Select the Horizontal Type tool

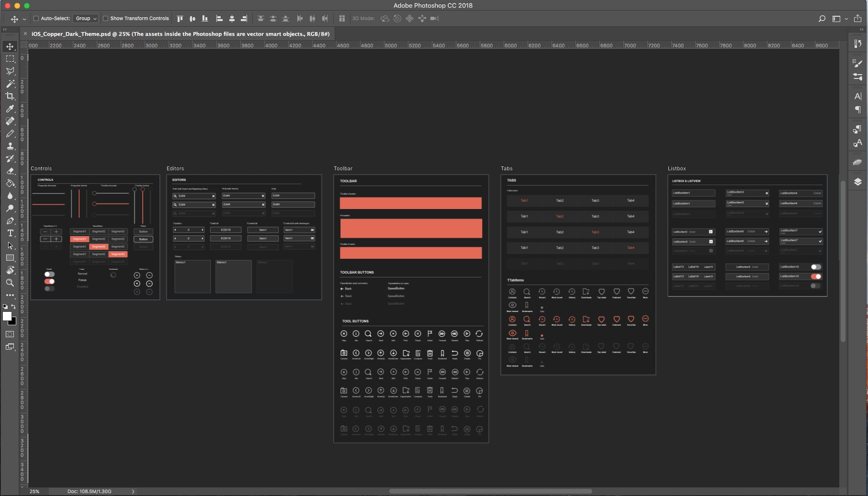click(x=10, y=233)
